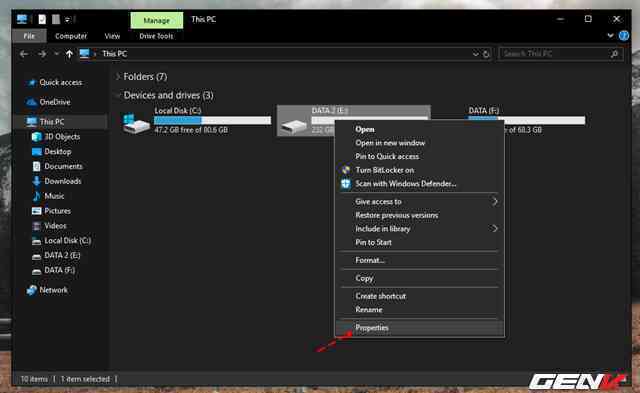
Task: Choose Turn BitLocker on
Action: click(x=420, y=170)
